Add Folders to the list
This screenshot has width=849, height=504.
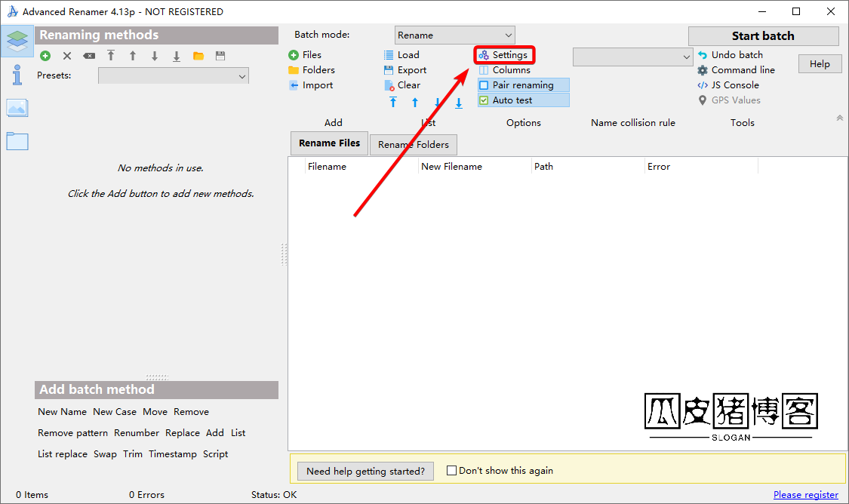click(x=312, y=70)
